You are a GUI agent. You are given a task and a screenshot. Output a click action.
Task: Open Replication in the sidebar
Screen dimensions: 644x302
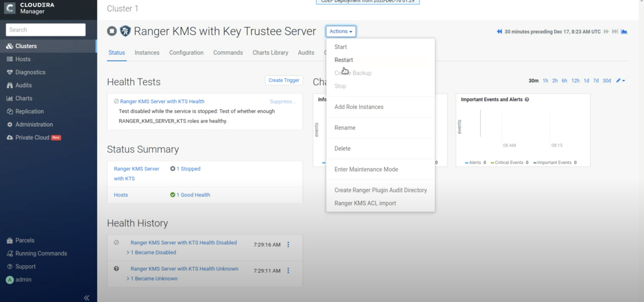click(x=25, y=111)
